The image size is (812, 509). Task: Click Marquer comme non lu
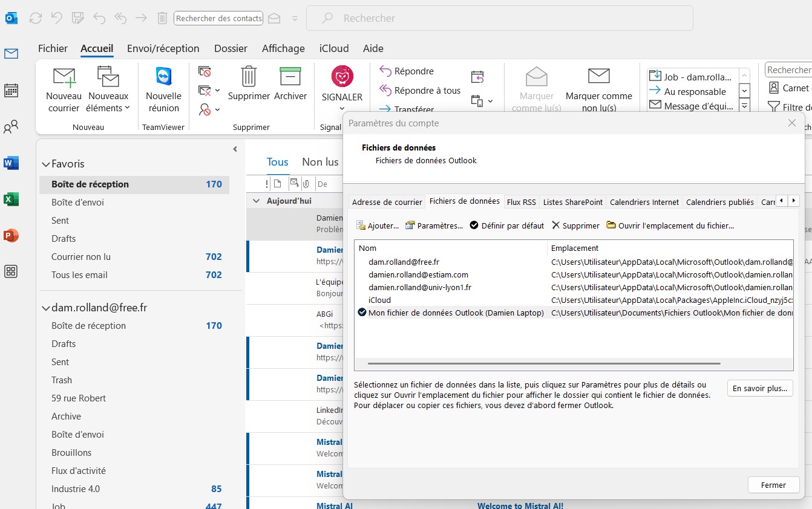pyautogui.click(x=598, y=90)
